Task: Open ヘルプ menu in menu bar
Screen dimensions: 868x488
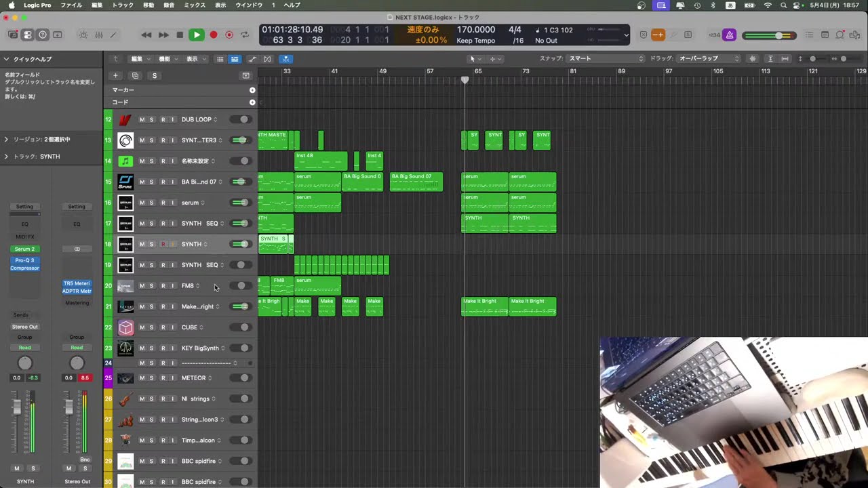Action: point(292,5)
